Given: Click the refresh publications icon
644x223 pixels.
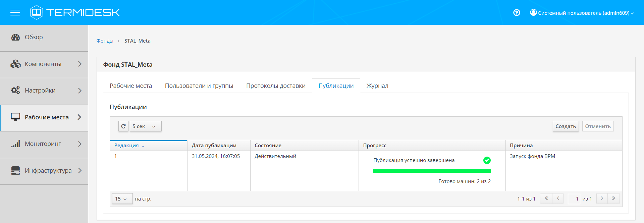Looking at the screenshot, I should point(123,126).
